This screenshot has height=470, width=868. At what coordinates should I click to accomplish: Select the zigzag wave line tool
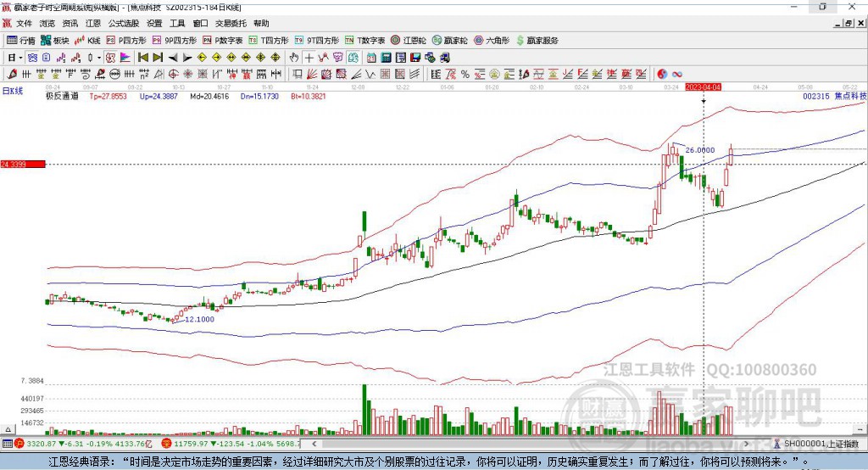click(x=370, y=75)
